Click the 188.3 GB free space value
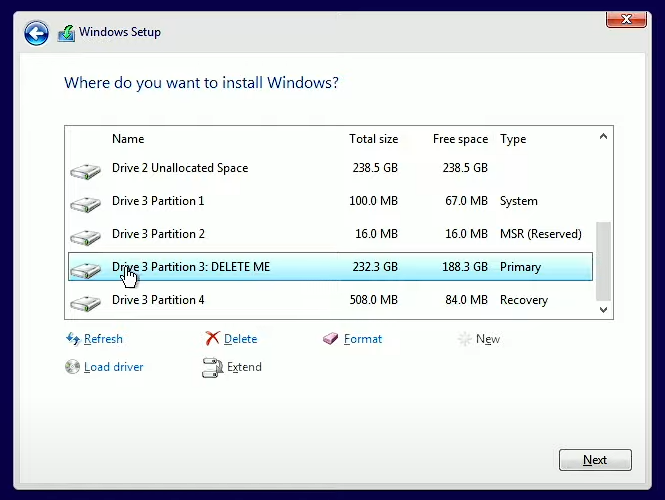 coord(465,267)
